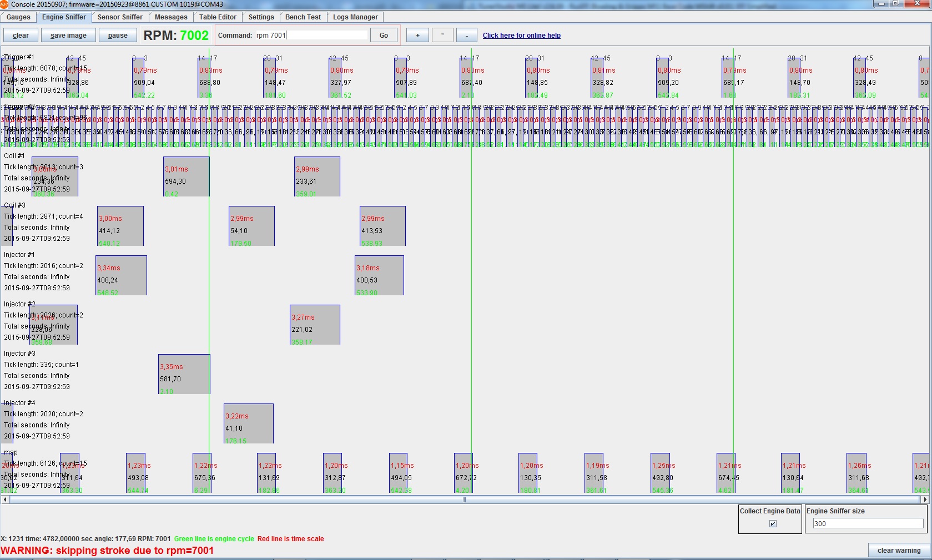Select the map pulse labeled 1,25ms
The width and height of the screenshot is (932, 560).
(661, 473)
